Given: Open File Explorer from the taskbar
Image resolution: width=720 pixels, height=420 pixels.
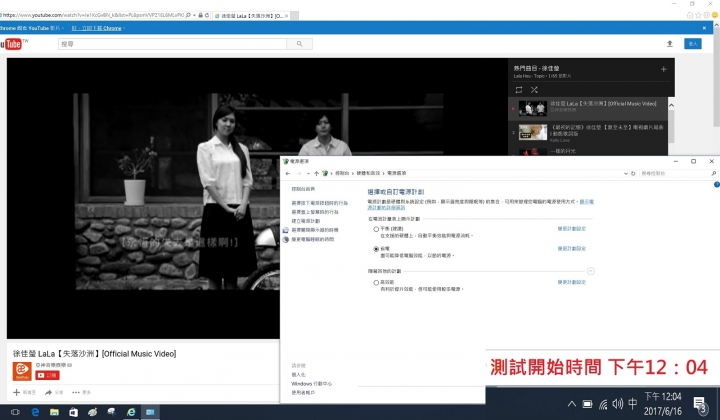Looking at the screenshot, I should coord(54,412).
